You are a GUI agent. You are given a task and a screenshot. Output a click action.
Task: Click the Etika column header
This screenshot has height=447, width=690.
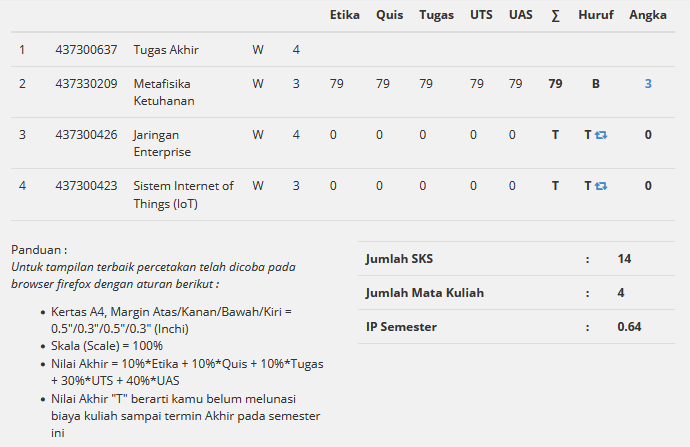point(345,15)
